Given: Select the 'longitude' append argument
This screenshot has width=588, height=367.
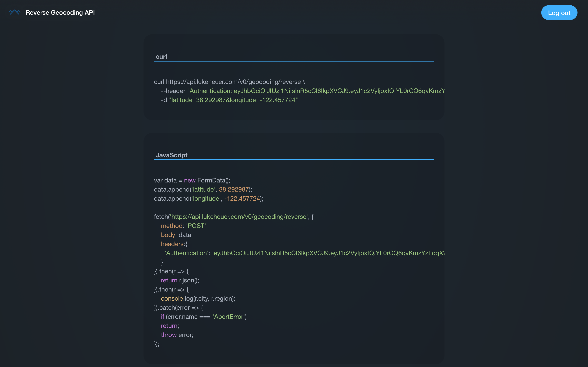Looking at the screenshot, I should coord(206,198).
